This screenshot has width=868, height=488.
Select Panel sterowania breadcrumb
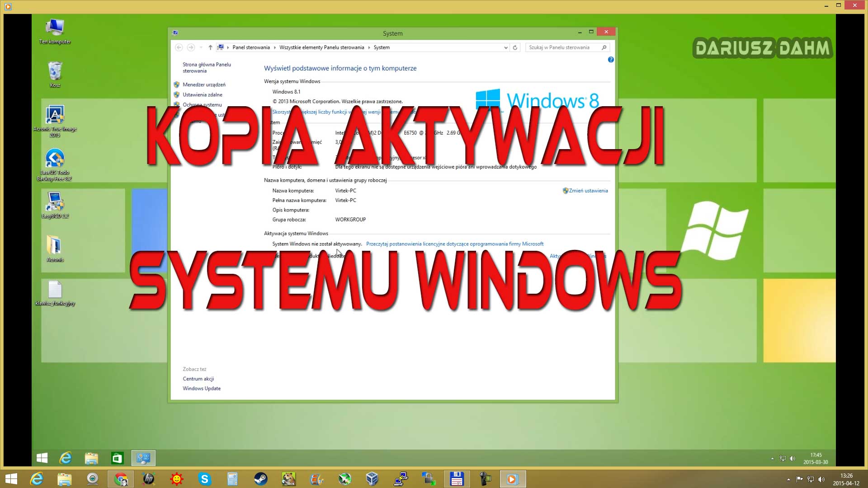(x=251, y=47)
